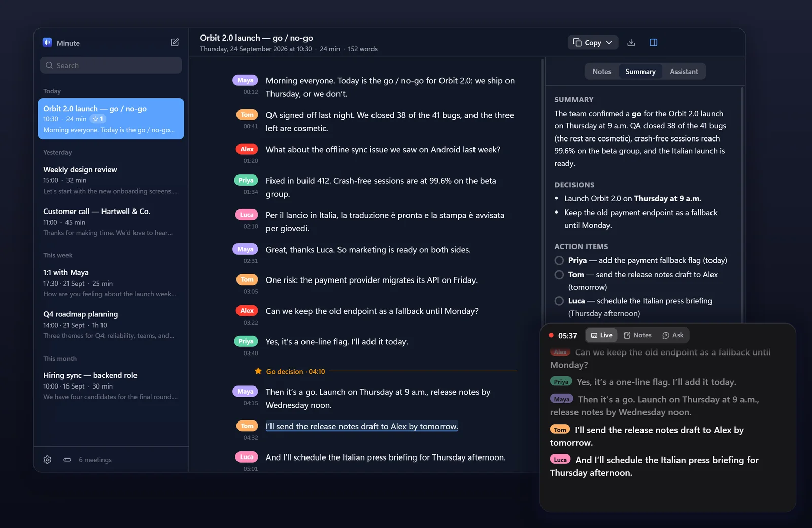
Task: Click Luca speaker tag at 05:01
Action: pos(247,457)
